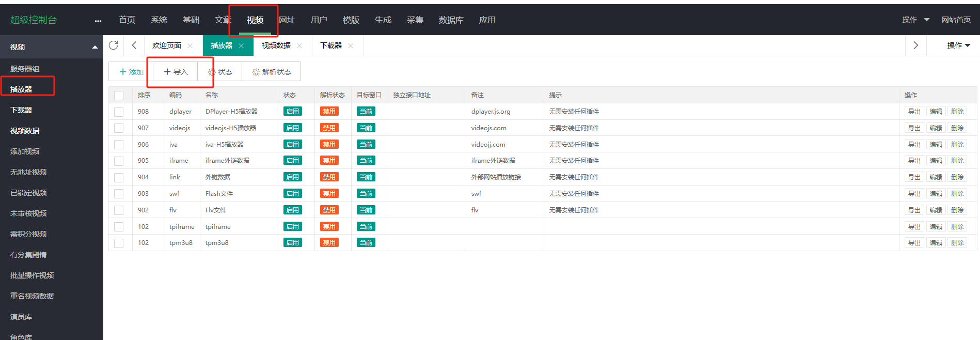This screenshot has height=340, width=980.
Task: Open the 应用 top menu
Action: click(487, 20)
